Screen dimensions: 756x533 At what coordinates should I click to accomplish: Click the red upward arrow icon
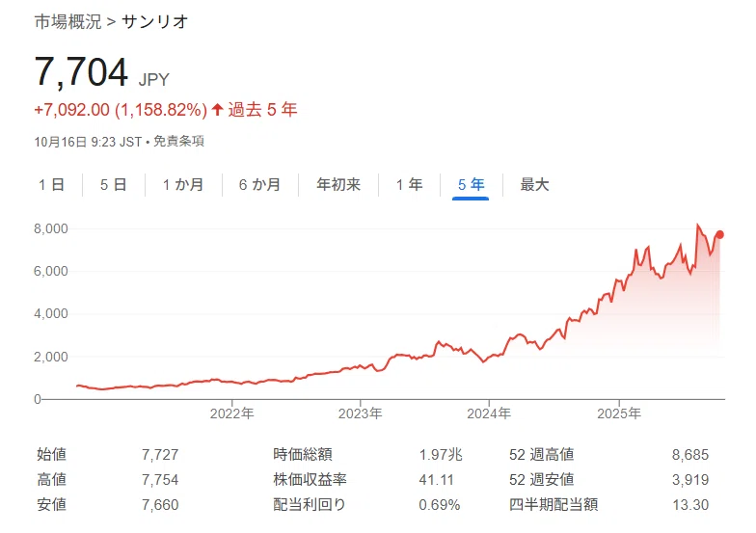click(218, 110)
